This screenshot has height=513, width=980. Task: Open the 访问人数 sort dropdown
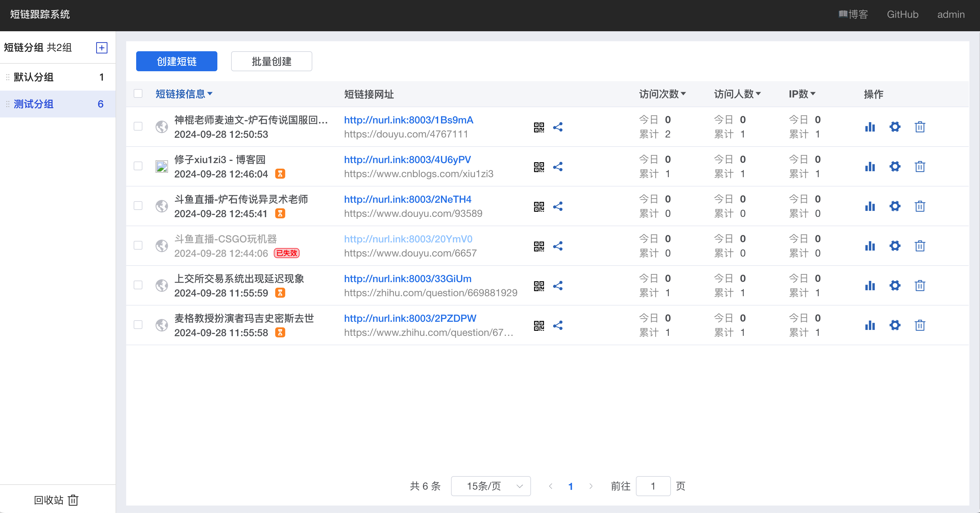coord(737,94)
